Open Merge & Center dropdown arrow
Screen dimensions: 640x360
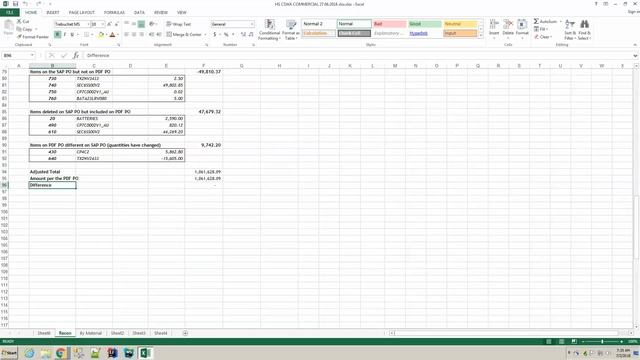(x=205, y=35)
